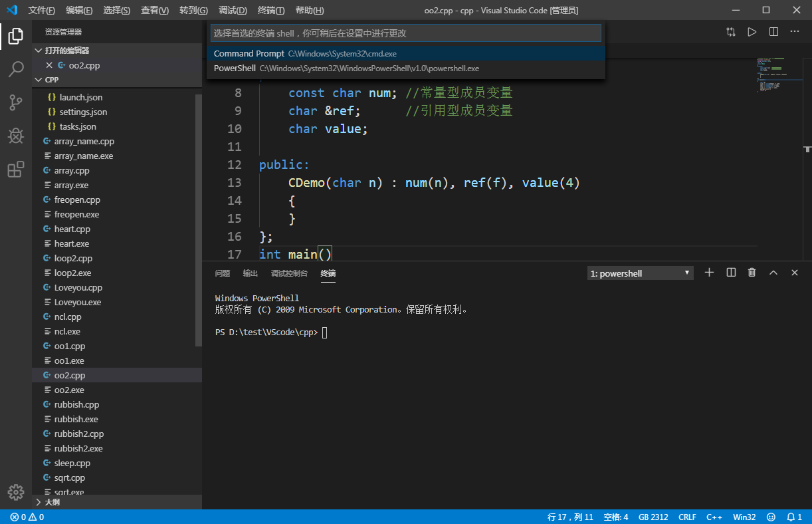Open the Source Control view
The height and width of the screenshot is (524, 812).
16,102
